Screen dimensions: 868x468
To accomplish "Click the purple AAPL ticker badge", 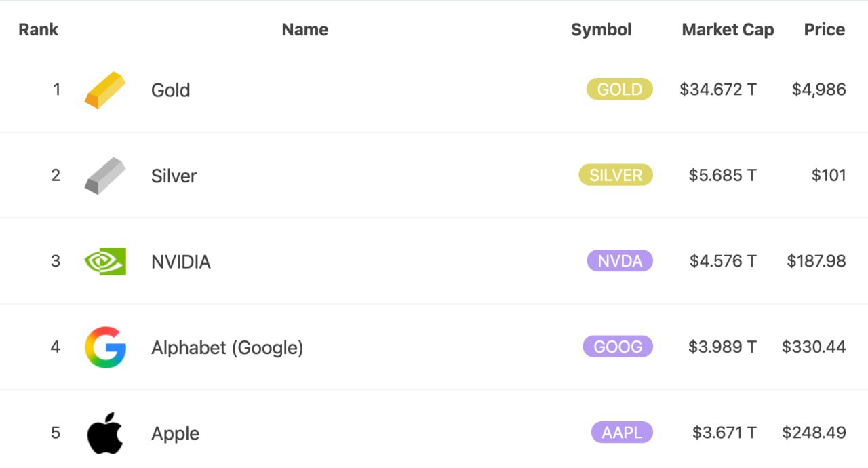I will tap(621, 433).
